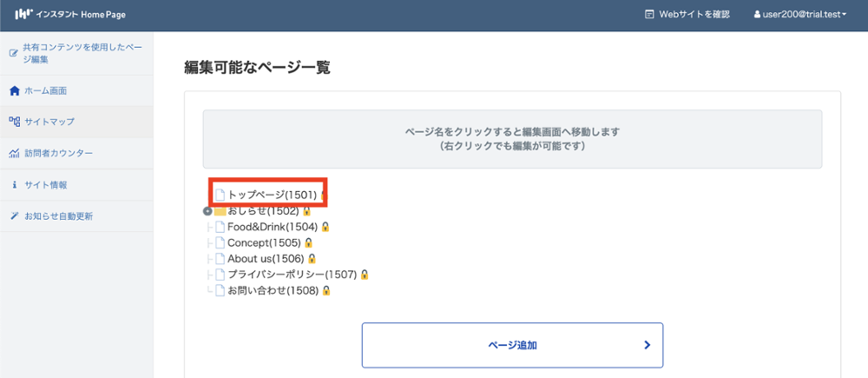The width and height of the screenshot is (868, 378).
Task: Click the edit icon for 共有コンテンツ page editing
Action: tap(13, 53)
